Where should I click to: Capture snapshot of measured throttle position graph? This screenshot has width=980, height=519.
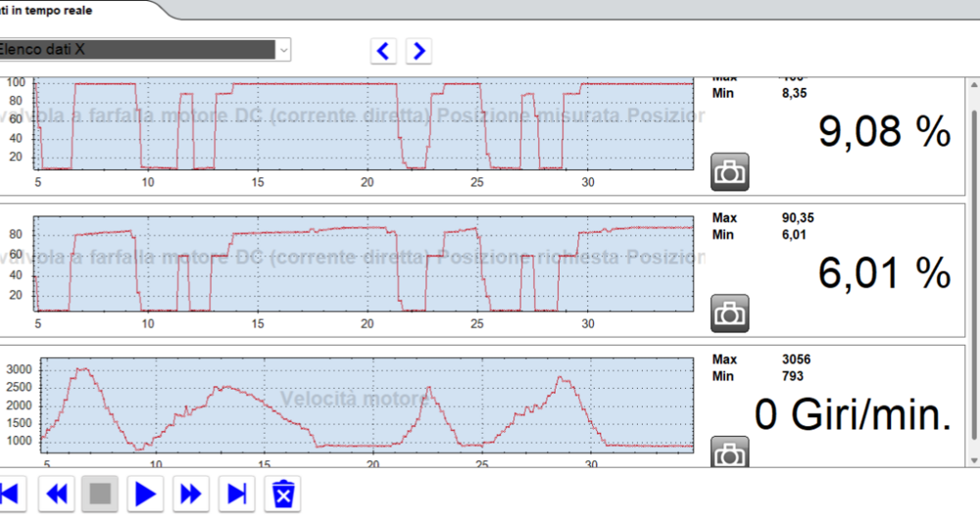pyautogui.click(x=729, y=171)
